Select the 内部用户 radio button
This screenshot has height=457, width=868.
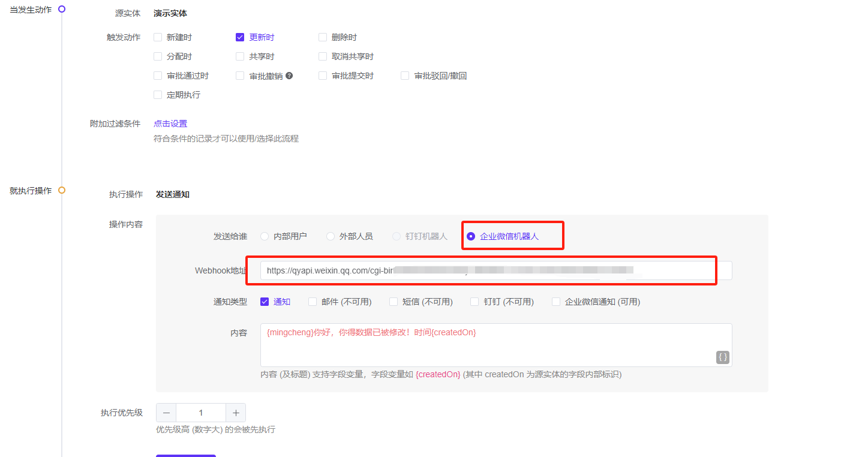pyautogui.click(x=265, y=236)
